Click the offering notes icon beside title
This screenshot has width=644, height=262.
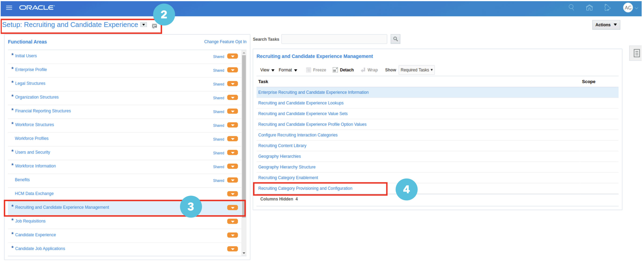154,26
